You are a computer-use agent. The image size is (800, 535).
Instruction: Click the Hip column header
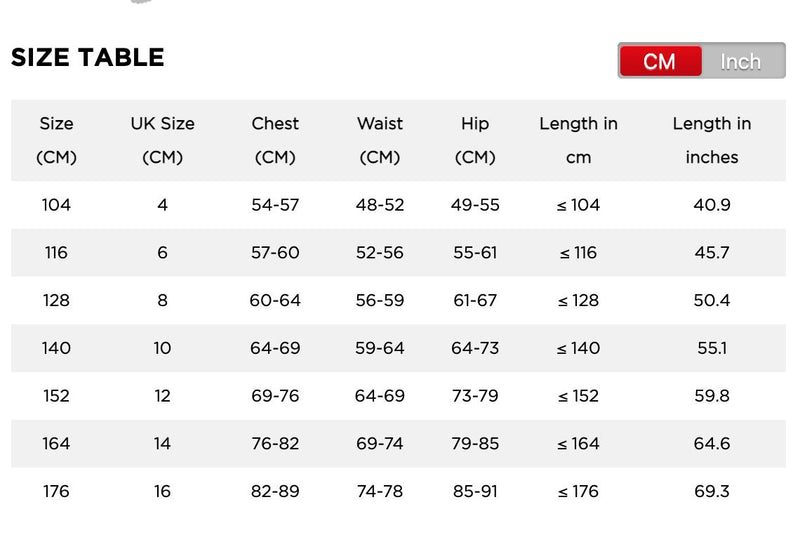pyautogui.click(x=475, y=140)
